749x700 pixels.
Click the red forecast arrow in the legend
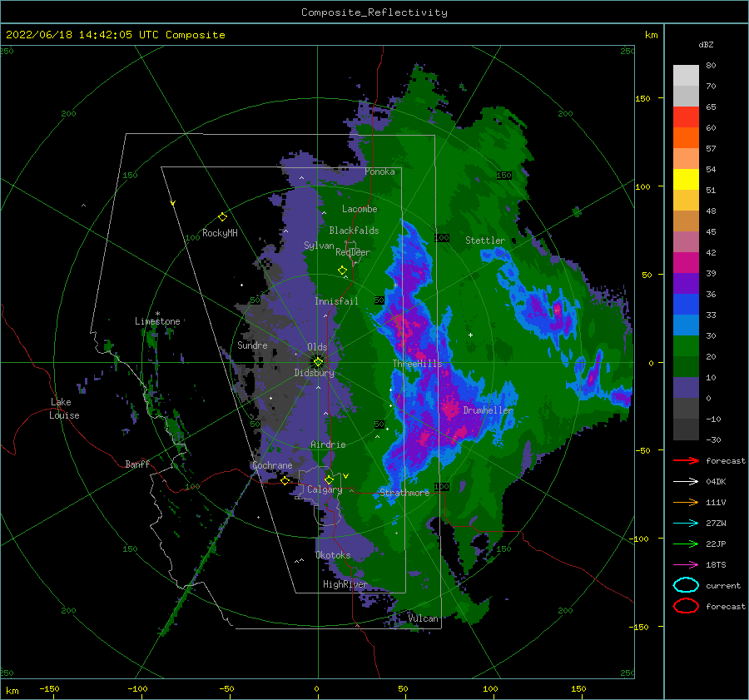(x=686, y=460)
